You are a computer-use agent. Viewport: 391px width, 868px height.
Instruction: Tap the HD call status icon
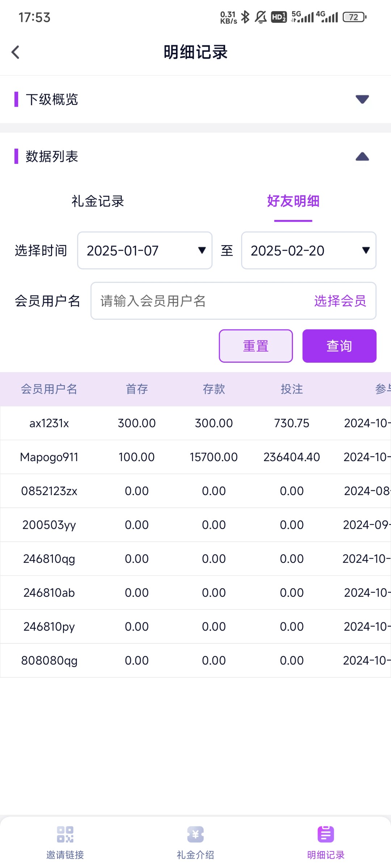point(279,17)
